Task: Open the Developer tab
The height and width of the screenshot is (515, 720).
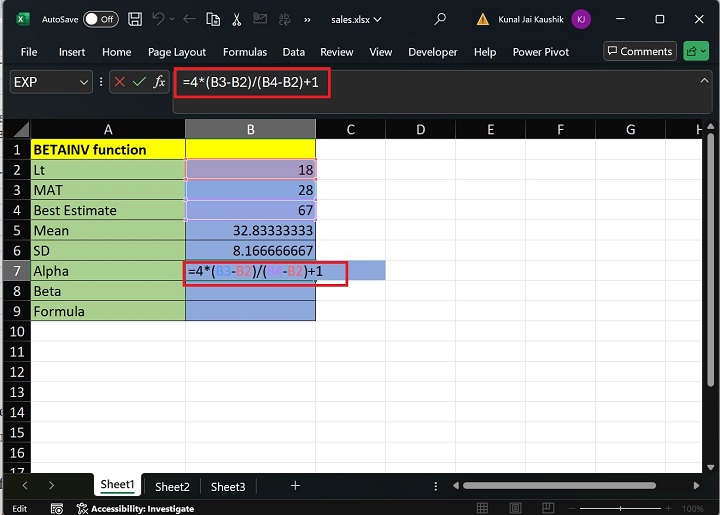Action: 433,52
